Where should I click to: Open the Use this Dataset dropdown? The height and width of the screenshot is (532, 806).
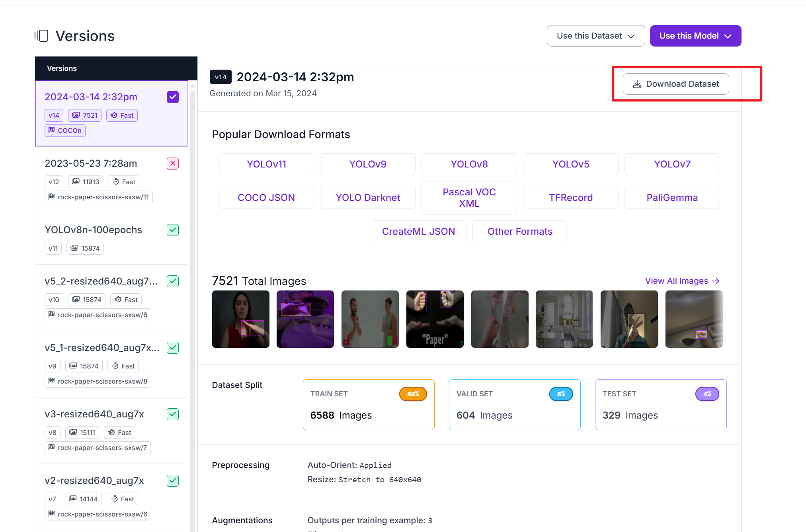595,36
